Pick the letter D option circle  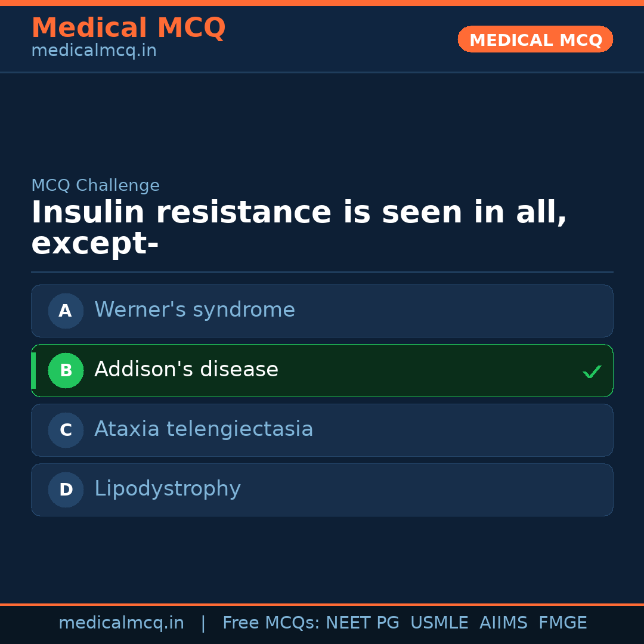pos(66,490)
